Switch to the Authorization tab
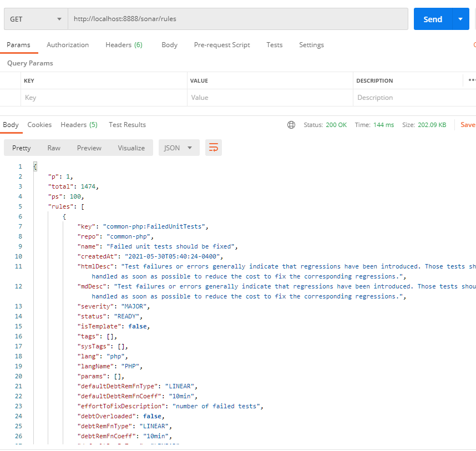Screen dimensions: 476x451 [x=68, y=45]
